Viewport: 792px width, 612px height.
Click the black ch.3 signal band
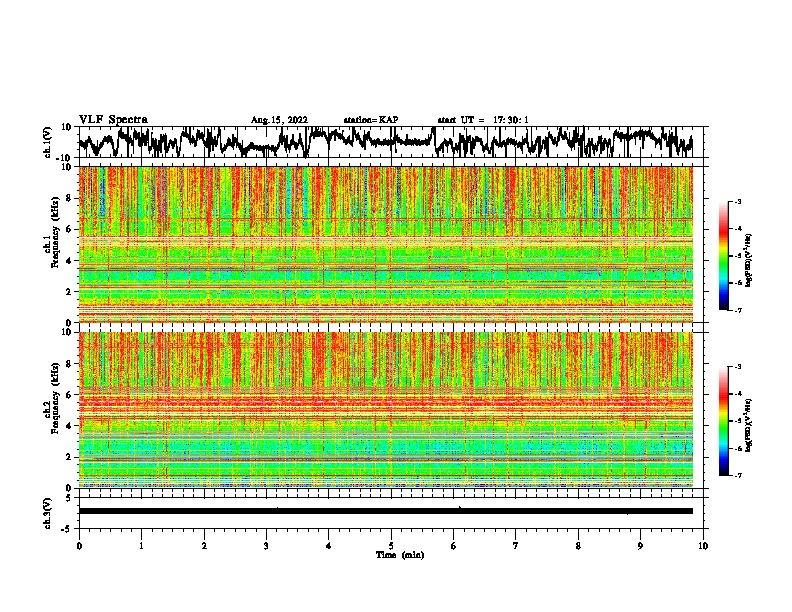(386, 511)
